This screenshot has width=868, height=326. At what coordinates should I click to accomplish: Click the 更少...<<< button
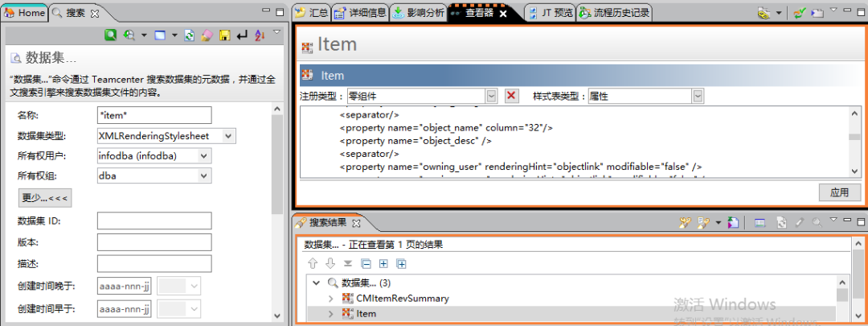pos(45,197)
